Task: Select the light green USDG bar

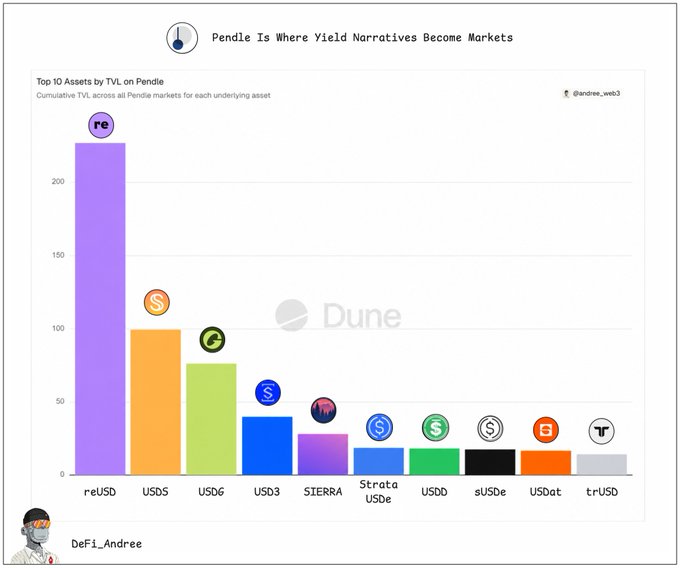Action: pyautogui.click(x=211, y=419)
